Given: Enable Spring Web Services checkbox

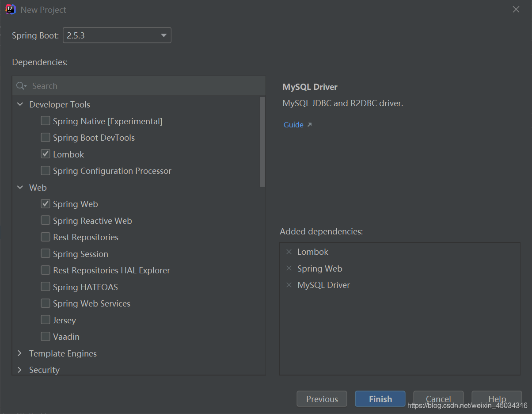Looking at the screenshot, I should tap(46, 303).
